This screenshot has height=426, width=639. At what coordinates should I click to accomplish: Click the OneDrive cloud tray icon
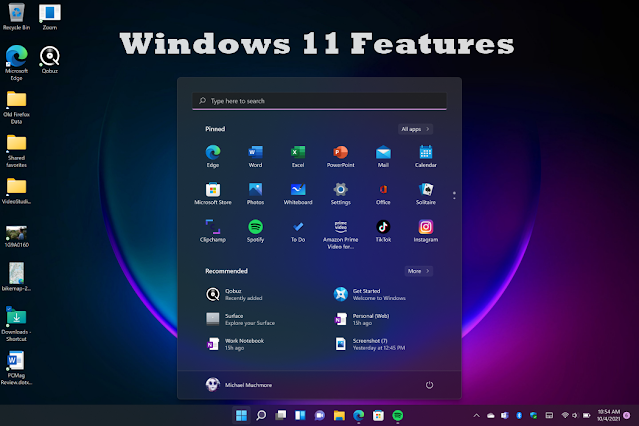pyautogui.click(x=491, y=415)
